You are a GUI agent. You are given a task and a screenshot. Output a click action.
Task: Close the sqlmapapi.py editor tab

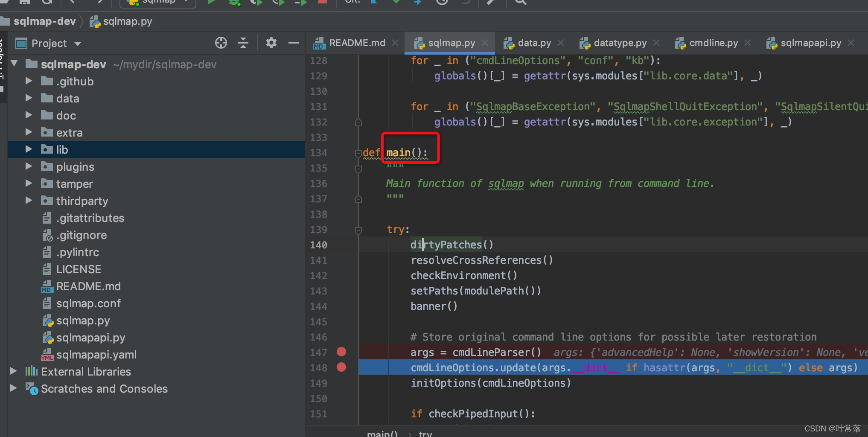point(851,43)
